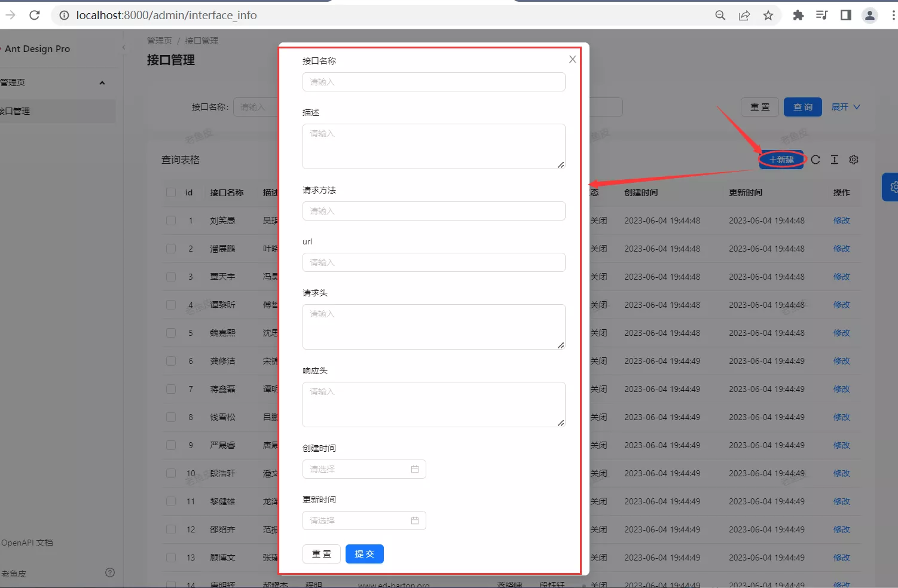Toggle the browser side panel icon
Screen dimensions: 898x588
846,16
